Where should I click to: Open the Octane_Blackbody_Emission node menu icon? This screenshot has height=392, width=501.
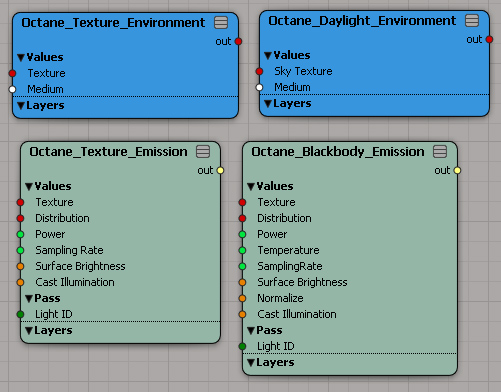click(x=440, y=152)
